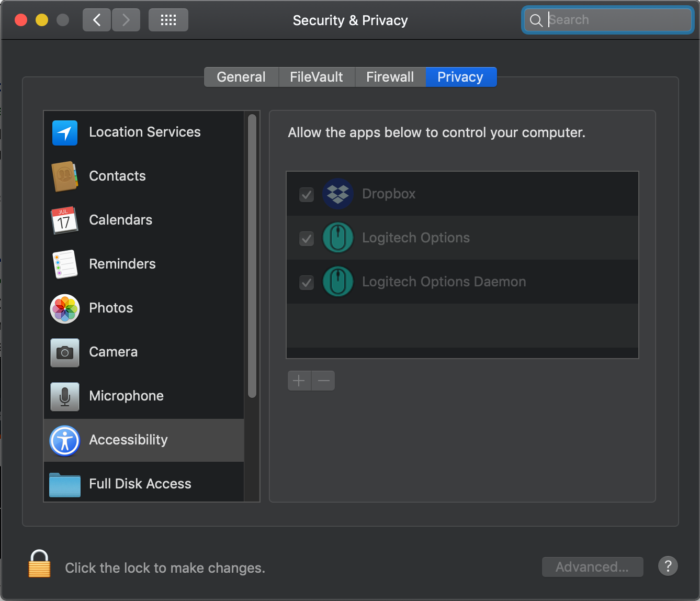Add an app with the plus button
700x601 pixels.
click(x=299, y=381)
